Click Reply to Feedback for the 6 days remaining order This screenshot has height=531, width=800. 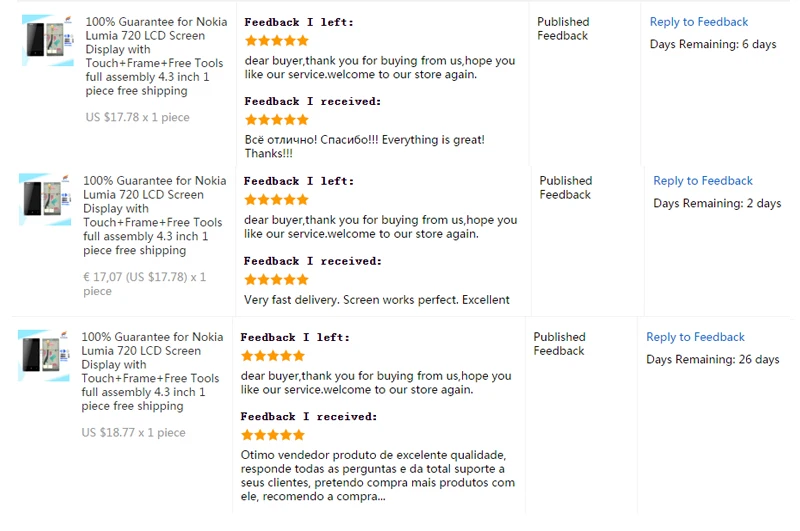698,22
